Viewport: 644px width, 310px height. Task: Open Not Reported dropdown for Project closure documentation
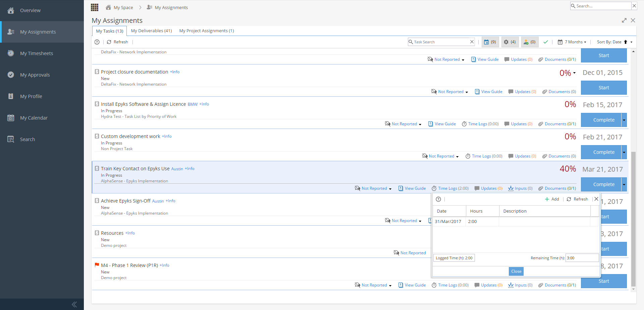(x=450, y=92)
